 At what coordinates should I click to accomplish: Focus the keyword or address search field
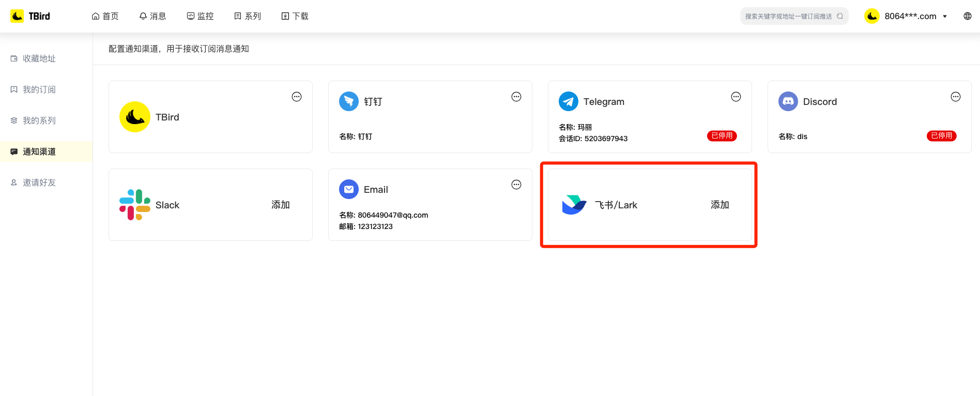click(x=788, y=16)
